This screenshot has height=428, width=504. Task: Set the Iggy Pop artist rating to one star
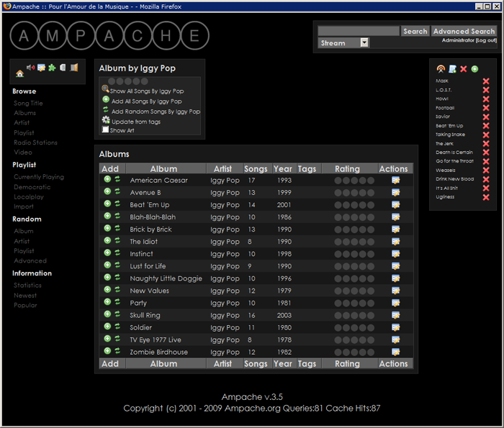coord(112,81)
